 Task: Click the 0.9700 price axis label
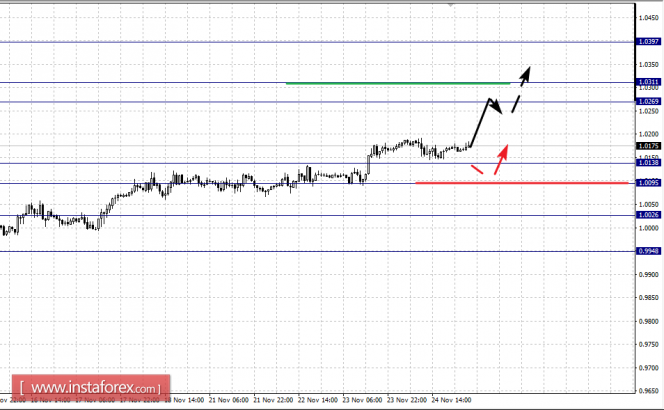(x=649, y=368)
